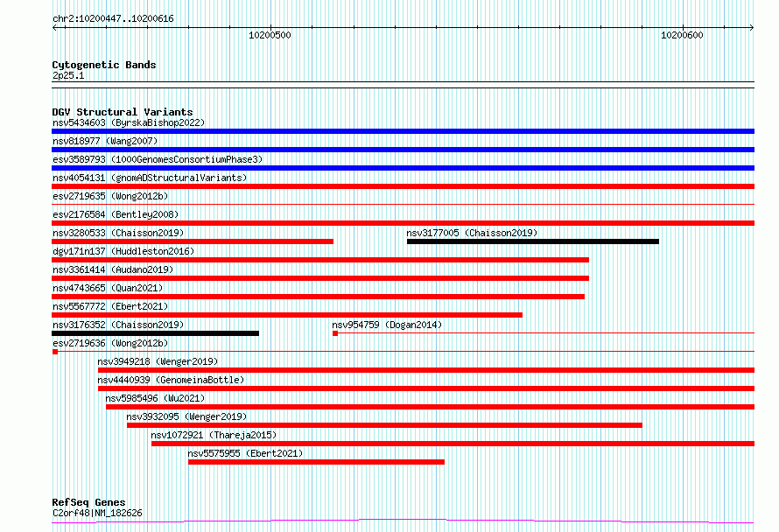
Task: Click the Cytogenetic Bands track heading
Action: 104,65
